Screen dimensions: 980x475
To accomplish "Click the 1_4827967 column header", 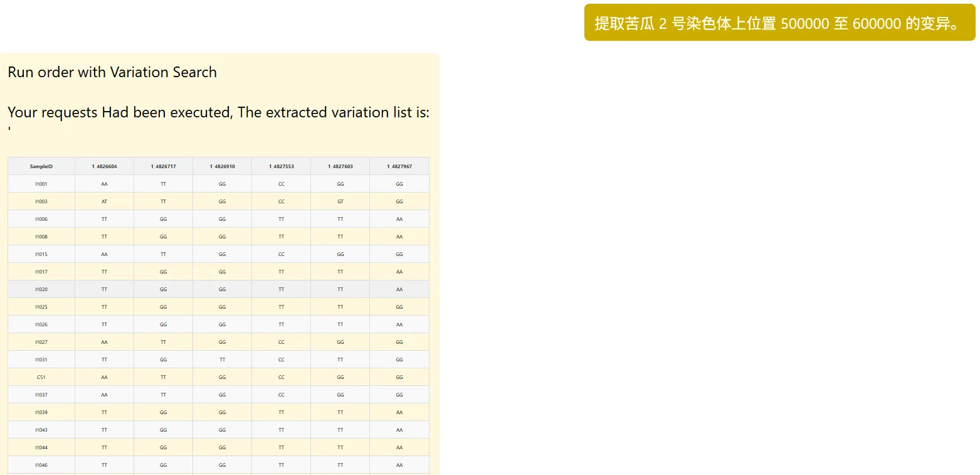I will [399, 166].
